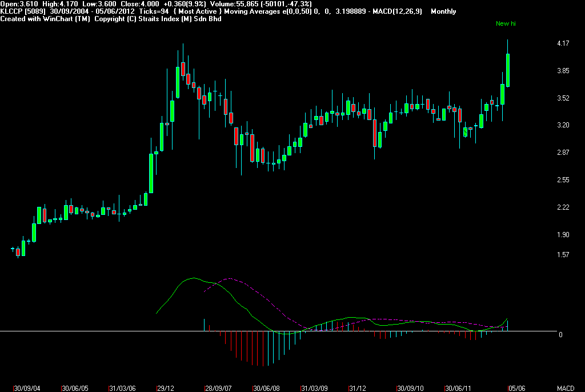This screenshot has height=392, width=585.
Task: Click the 2.22 price axis label
Action: click(x=563, y=207)
